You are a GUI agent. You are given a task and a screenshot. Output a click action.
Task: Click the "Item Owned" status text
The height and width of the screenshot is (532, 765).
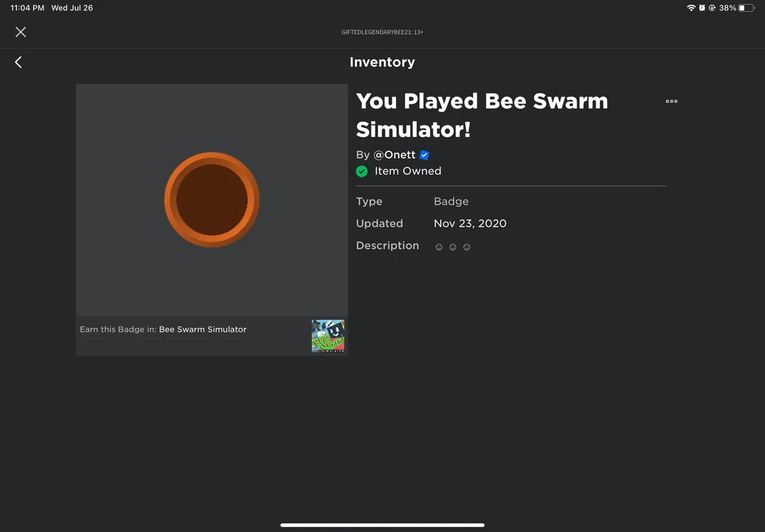click(407, 171)
